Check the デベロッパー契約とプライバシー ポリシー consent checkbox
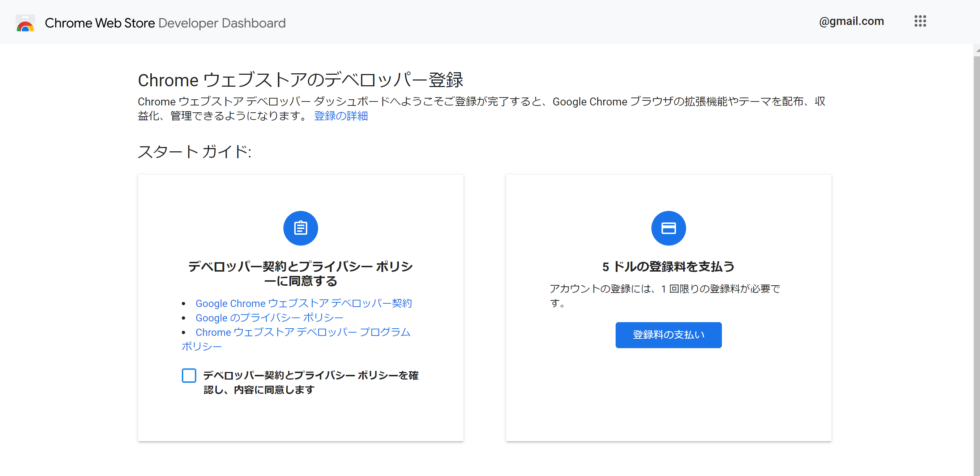 click(189, 376)
